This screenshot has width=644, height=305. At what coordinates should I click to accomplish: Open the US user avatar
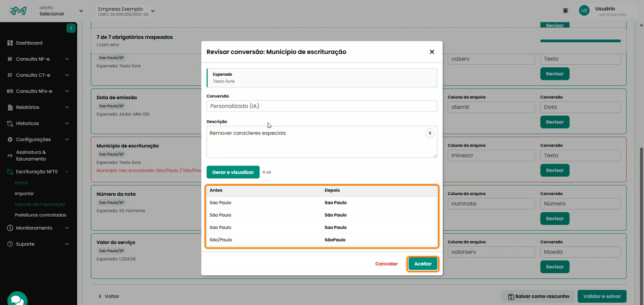[584, 11]
